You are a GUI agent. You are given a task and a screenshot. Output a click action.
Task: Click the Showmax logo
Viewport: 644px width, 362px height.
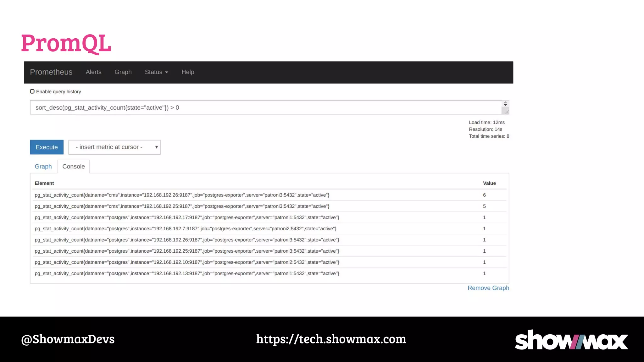(571, 340)
